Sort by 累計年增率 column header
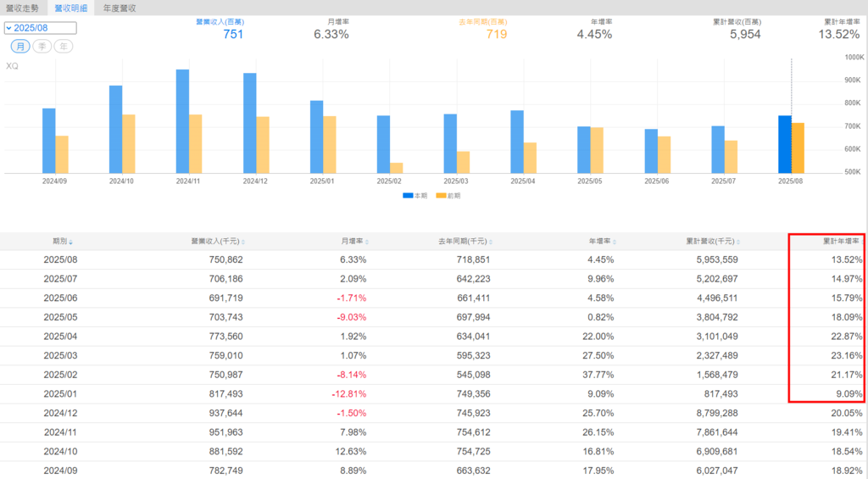868x479 pixels. [x=843, y=242]
